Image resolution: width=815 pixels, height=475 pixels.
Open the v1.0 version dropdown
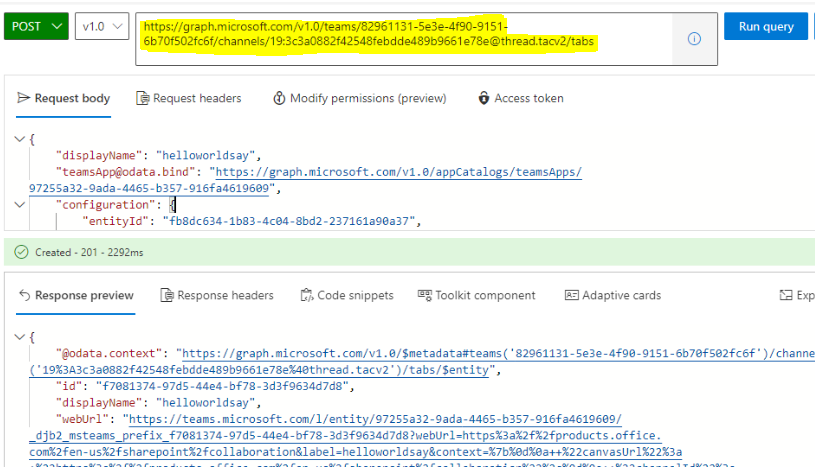pyautogui.click(x=102, y=26)
